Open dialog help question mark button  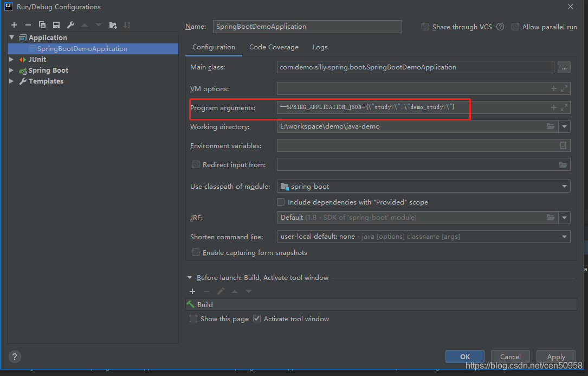(x=15, y=356)
